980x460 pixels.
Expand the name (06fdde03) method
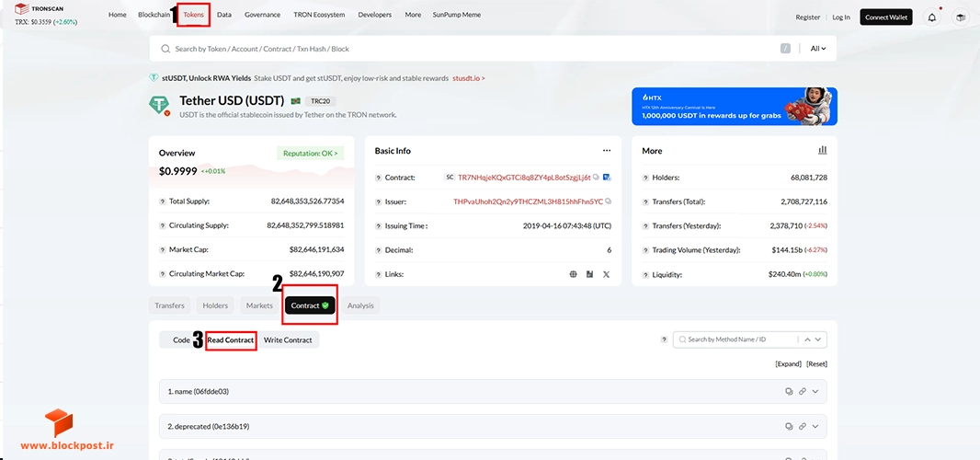point(815,392)
